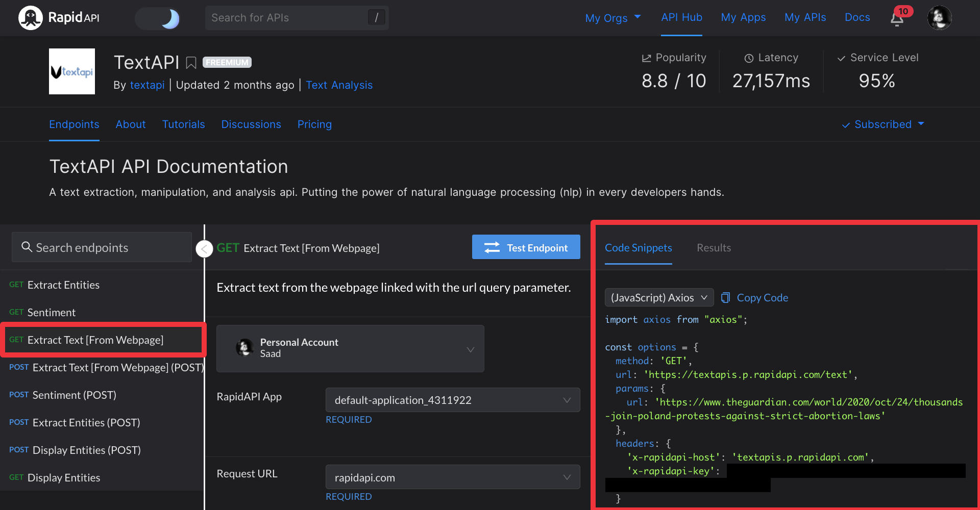The image size is (980, 510).
Task: Open the Docs link
Action: (857, 17)
